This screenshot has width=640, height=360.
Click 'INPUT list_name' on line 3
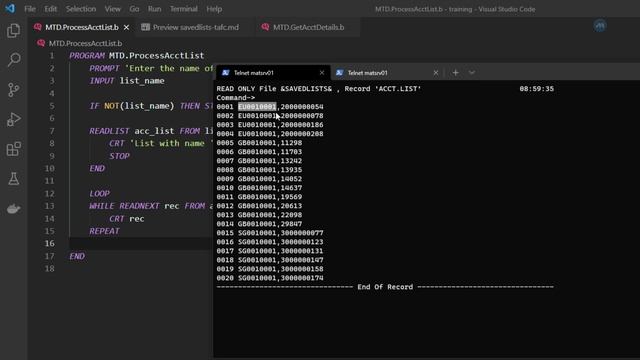[127, 81]
